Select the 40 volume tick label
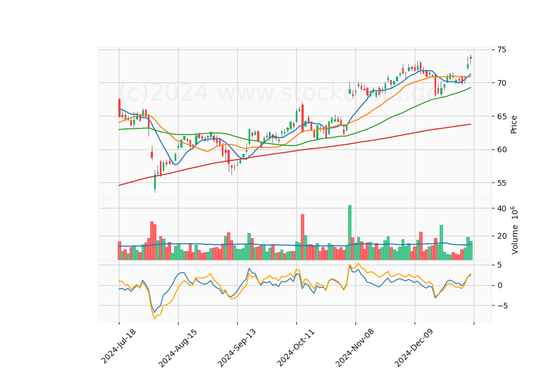This screenshot has width=546, height=392. [502, 208]
